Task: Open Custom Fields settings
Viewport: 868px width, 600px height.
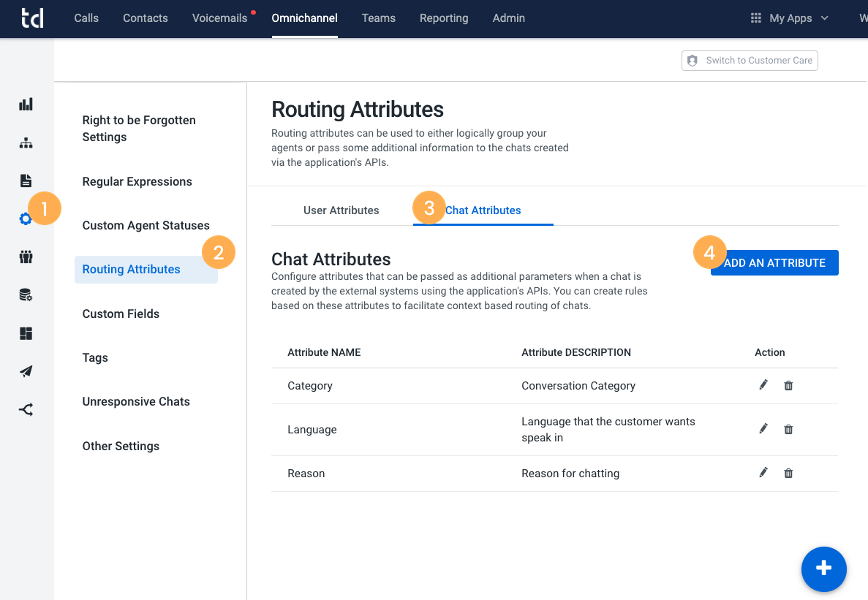Action: click(121, 314)
